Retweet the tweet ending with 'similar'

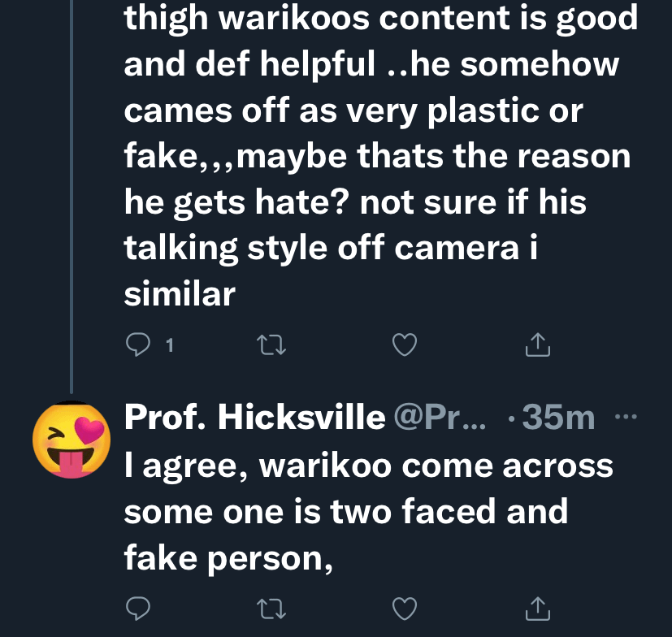[x=268, y=347]
